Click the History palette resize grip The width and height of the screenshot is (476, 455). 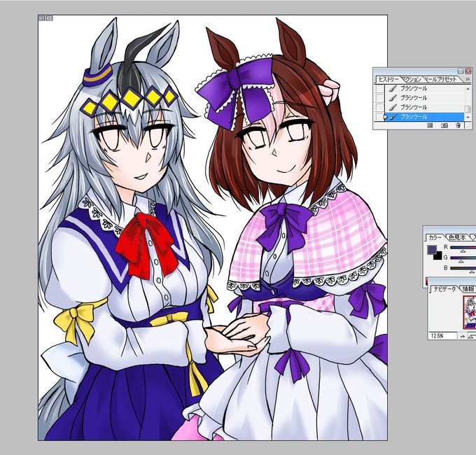pyautogui.click(x=468, y=125)
